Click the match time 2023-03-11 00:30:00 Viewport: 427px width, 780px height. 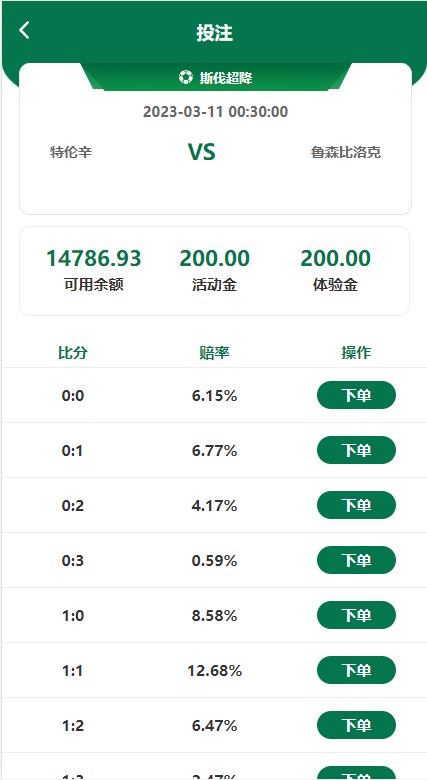coord(215,111)
